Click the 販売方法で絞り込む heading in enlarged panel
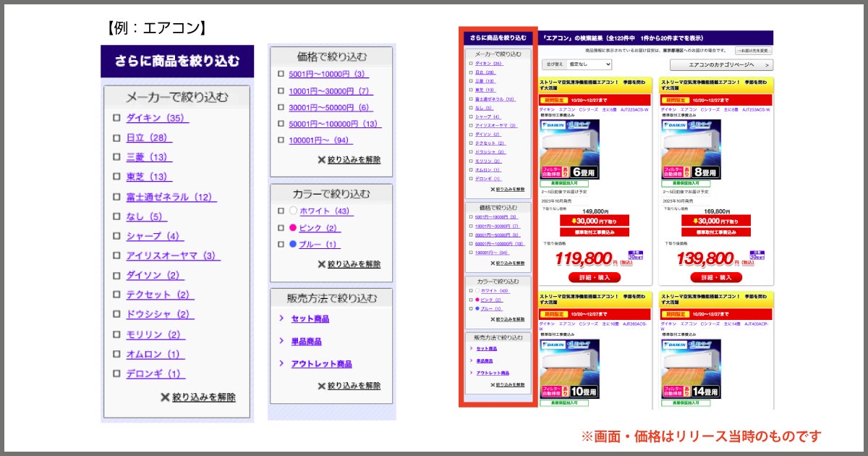Image resolution: width=868 pixels, height=456 pixels. (x=332, y=298)
